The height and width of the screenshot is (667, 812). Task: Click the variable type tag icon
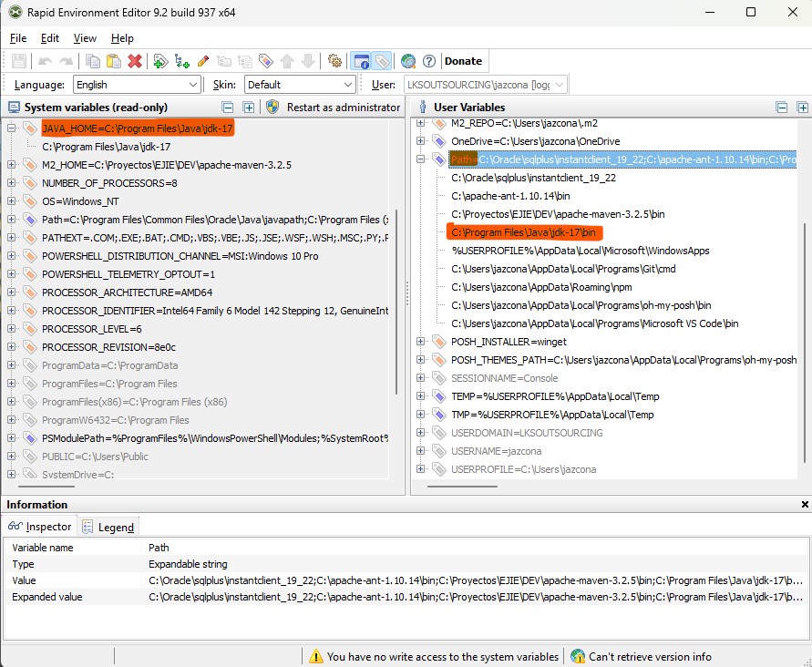point(266,61)
